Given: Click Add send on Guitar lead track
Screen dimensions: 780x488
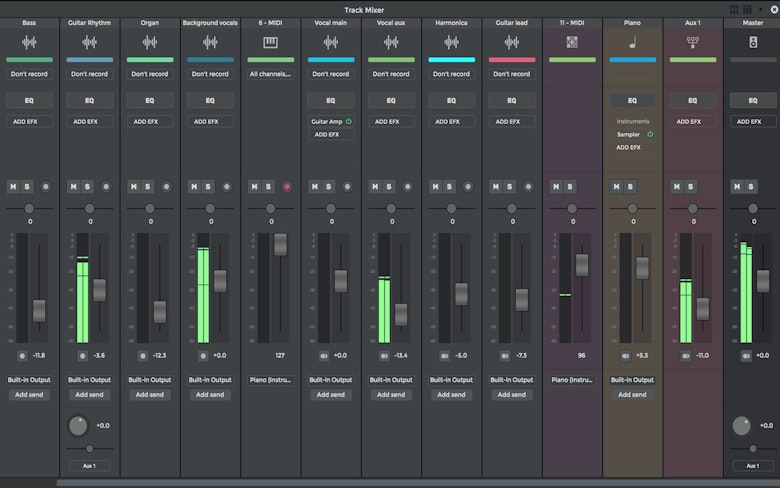Looking at the screenshot, I should (x=511, y=394).
